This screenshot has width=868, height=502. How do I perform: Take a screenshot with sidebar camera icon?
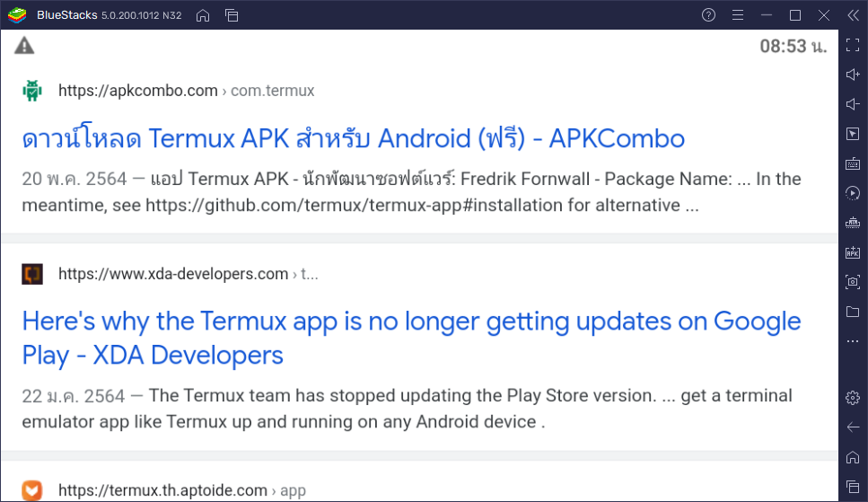853,282
